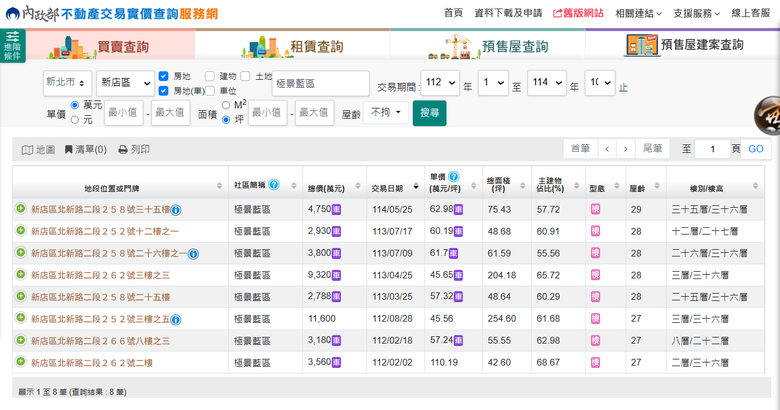Tick the 土地 checkbox

(x=246, y=76)
